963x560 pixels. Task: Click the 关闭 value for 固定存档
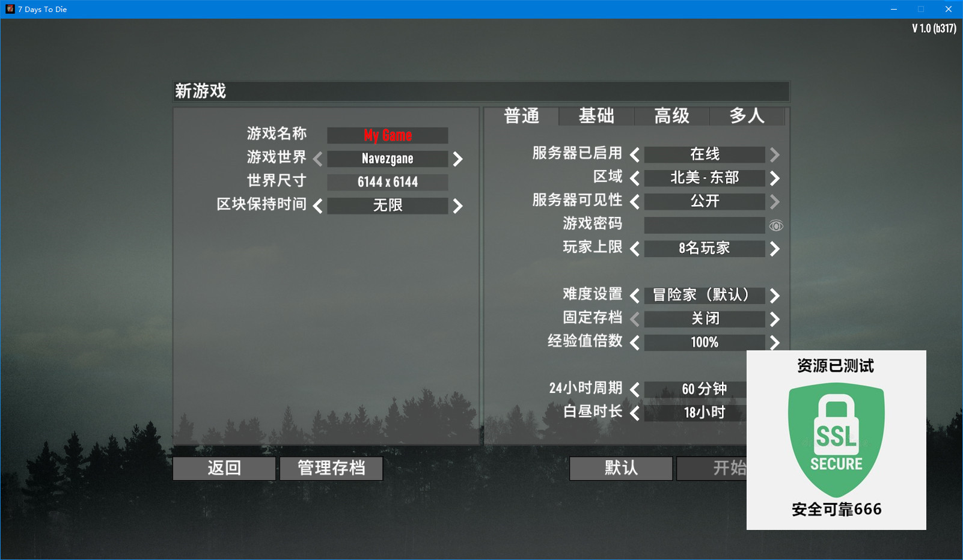click(705, 318)
